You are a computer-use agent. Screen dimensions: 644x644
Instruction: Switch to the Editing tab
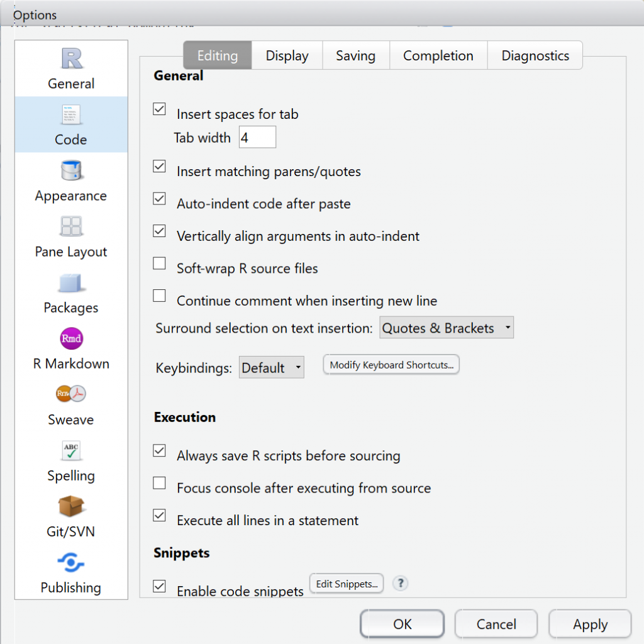click(x=218, y=55)
